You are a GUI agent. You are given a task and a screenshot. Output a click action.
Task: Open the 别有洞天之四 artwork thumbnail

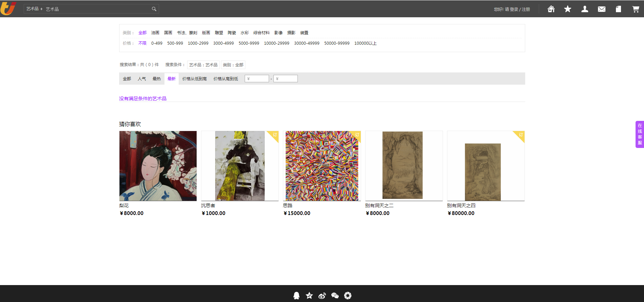click(x=486, y=166)
